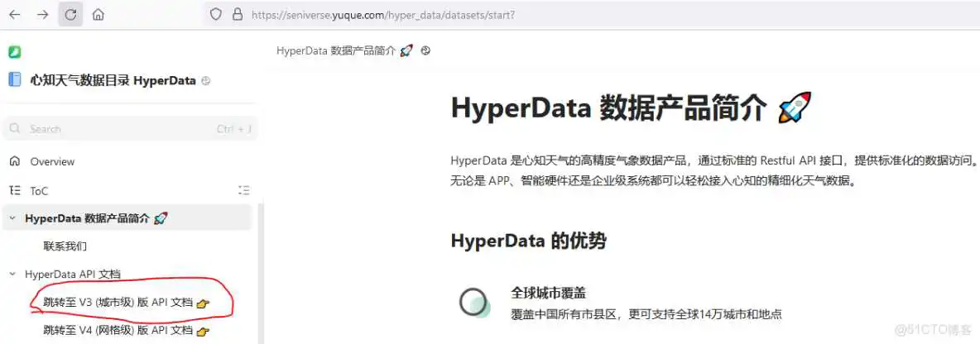This screenshot has height=344, width=980.
Task: Open the shield tracking protection icon
Action: click(x=216, y=15)
